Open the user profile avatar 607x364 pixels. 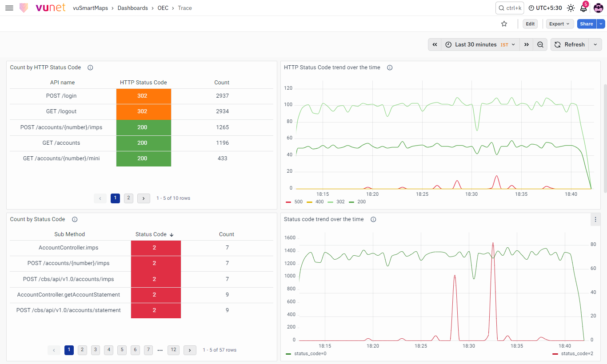point(598,8)
